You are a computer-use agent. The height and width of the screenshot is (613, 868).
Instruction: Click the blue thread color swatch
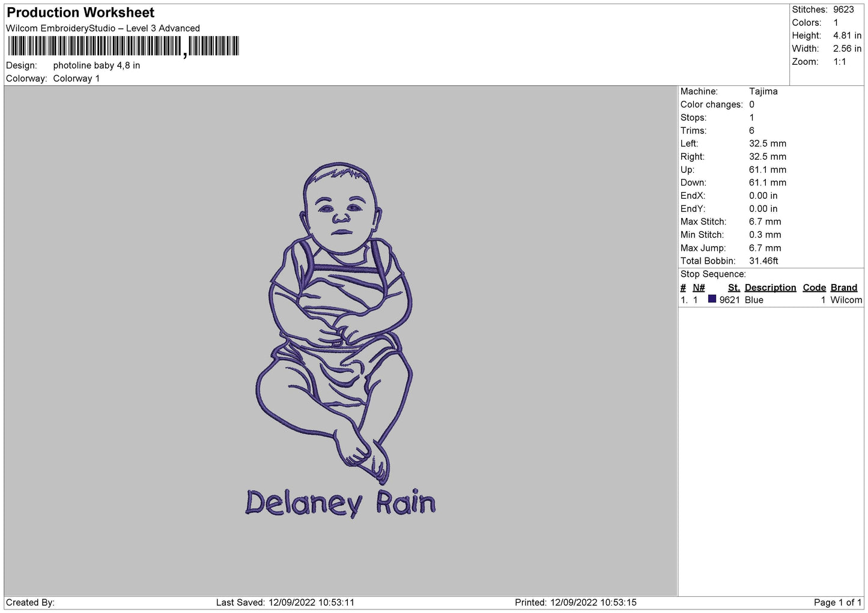(x=712, y=299)
